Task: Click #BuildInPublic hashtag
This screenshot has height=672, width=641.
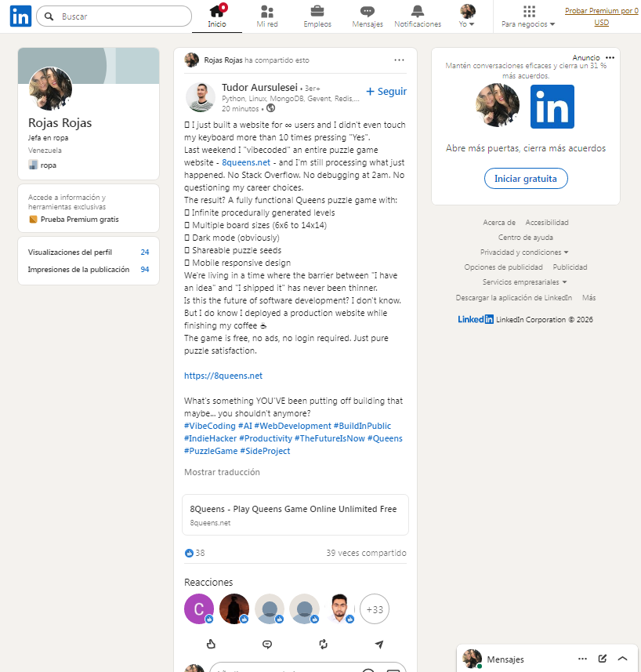Action: [362, 426]
